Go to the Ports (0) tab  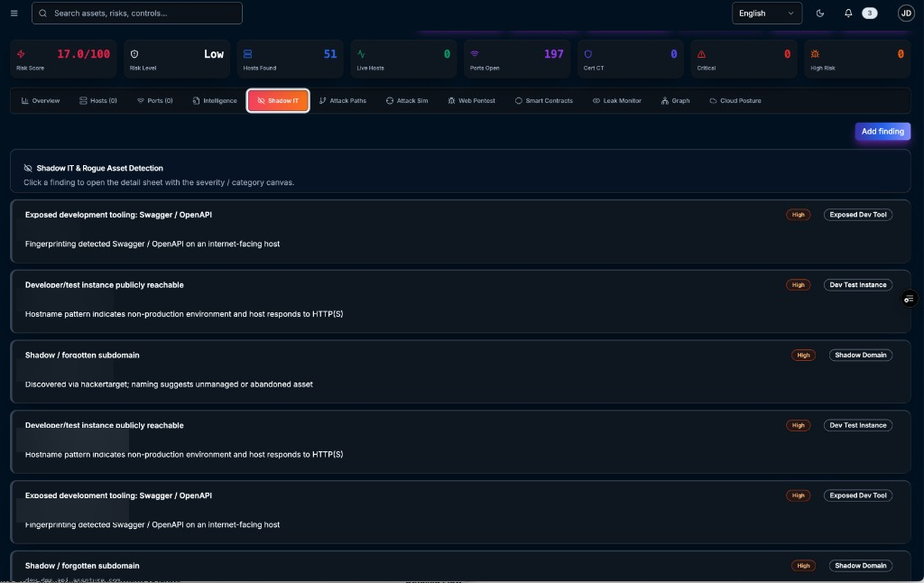click(154, 101)
